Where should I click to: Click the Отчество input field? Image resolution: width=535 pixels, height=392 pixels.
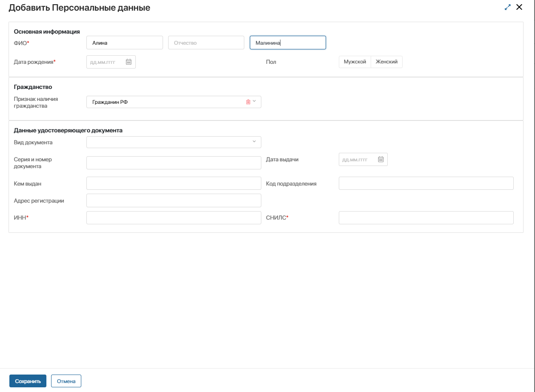[206, 43]
